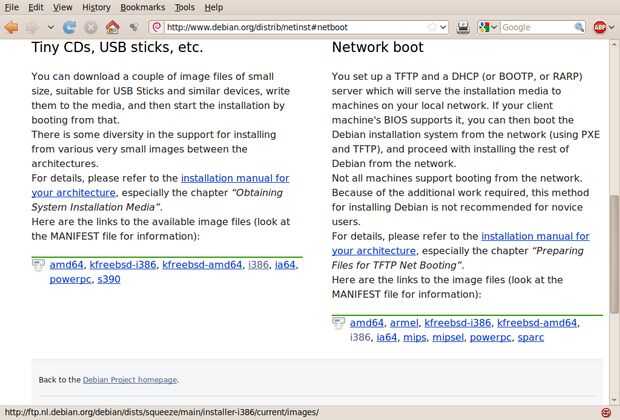Open installation manual link under Tiny CDs section
Viewport: 620px width, 420px height.
pos(235,178)
